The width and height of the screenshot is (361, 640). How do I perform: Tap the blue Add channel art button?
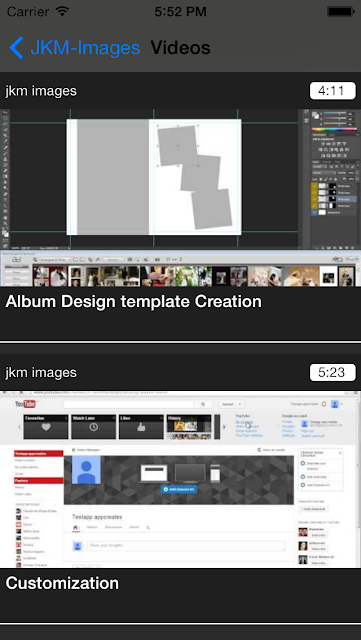(x=178, y=489)
